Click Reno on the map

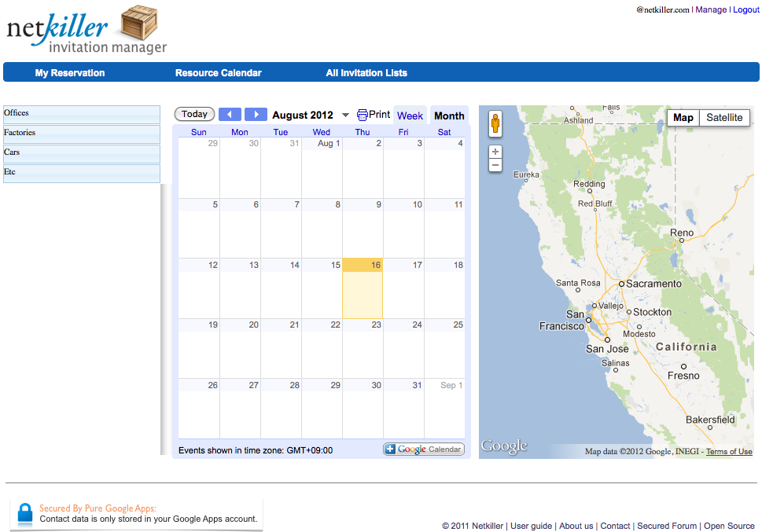click(681, 233)
